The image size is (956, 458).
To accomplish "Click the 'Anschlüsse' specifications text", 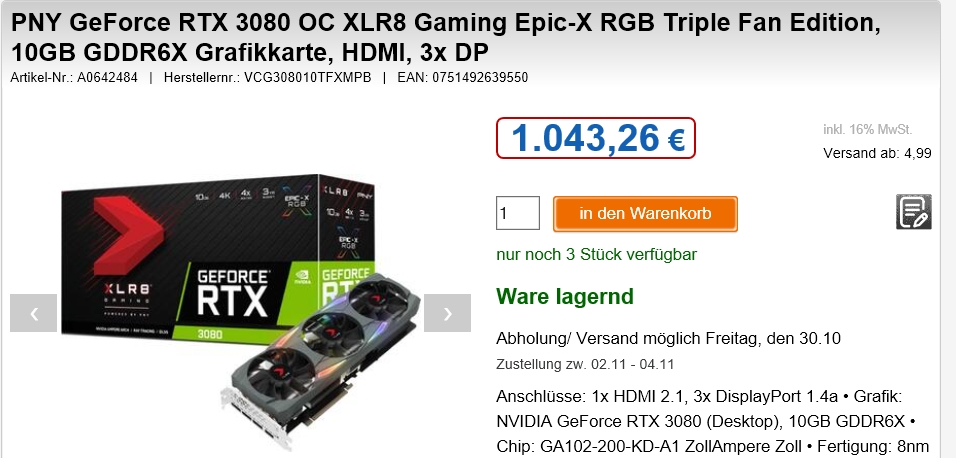I will pyautogui.click(x=712, y=421).
